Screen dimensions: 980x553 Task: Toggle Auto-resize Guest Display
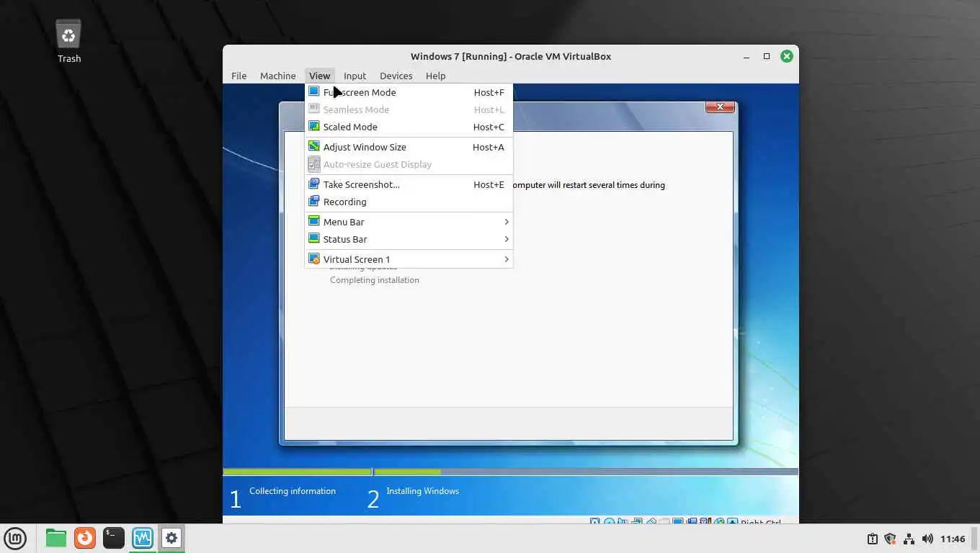tap(409, 164)
